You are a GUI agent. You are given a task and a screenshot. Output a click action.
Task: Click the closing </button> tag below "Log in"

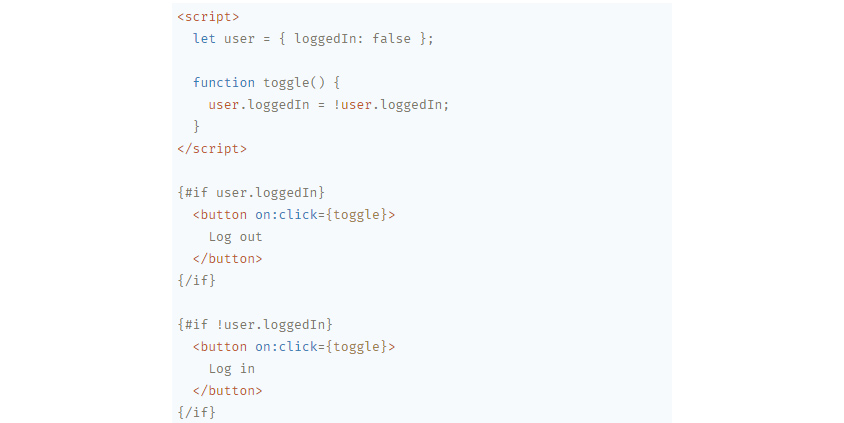pyautogui.click(x=228, y=390)
